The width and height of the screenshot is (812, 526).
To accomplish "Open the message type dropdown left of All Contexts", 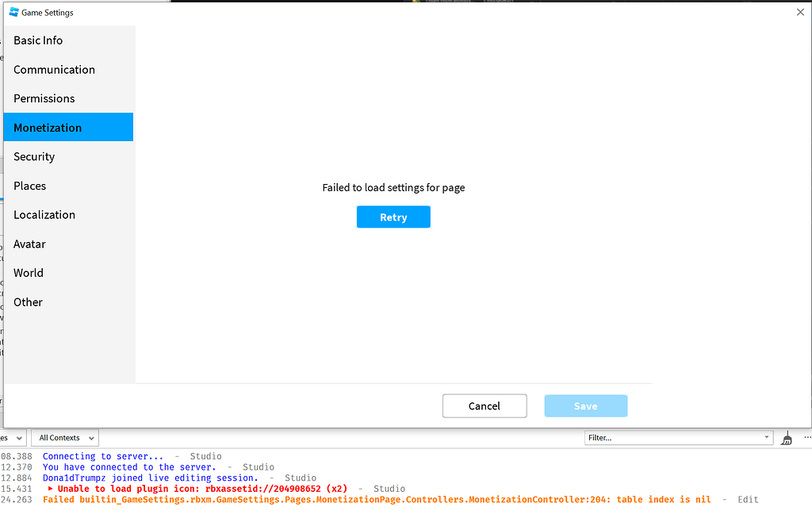I will [x=12, y=437].
